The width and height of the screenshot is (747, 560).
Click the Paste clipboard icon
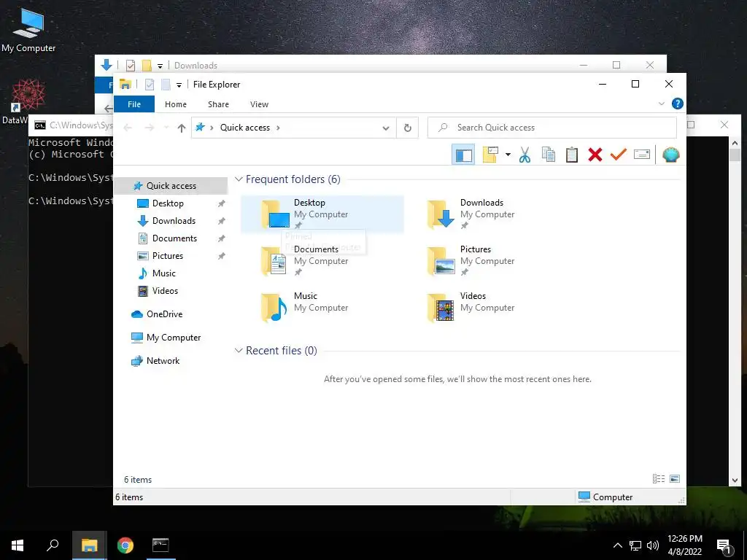pos(572,155)
